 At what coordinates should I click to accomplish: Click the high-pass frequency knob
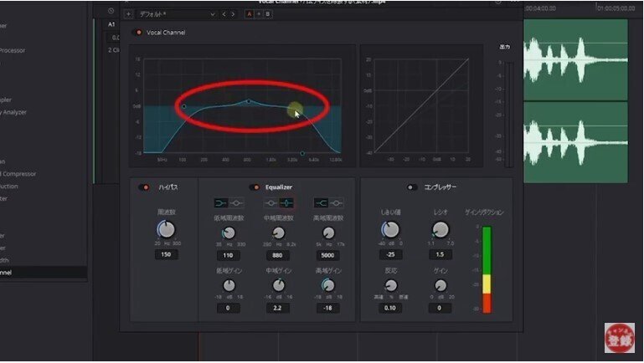(x=167, y=230)
